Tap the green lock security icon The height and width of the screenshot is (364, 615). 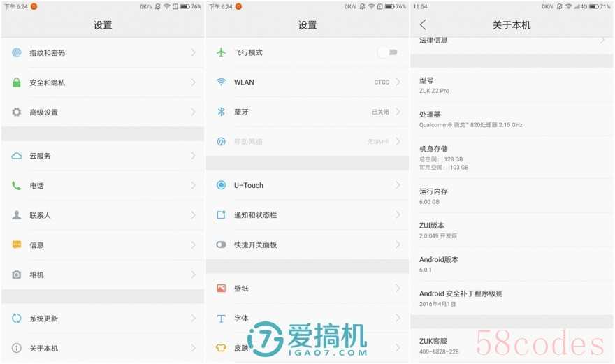click(x=16, y=82)
